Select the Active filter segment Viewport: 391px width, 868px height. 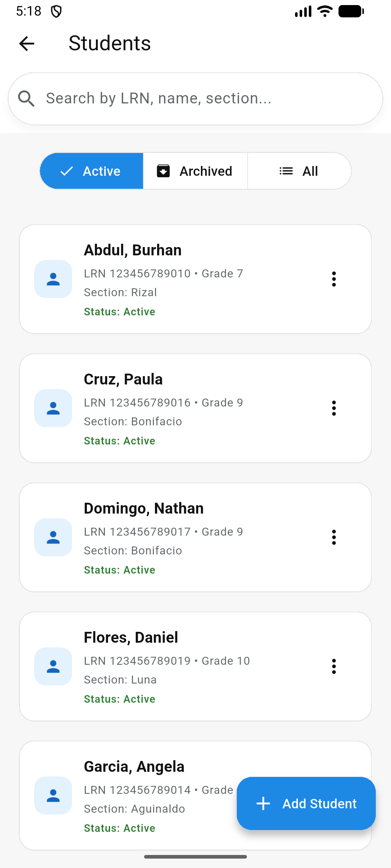pos(92,171)
